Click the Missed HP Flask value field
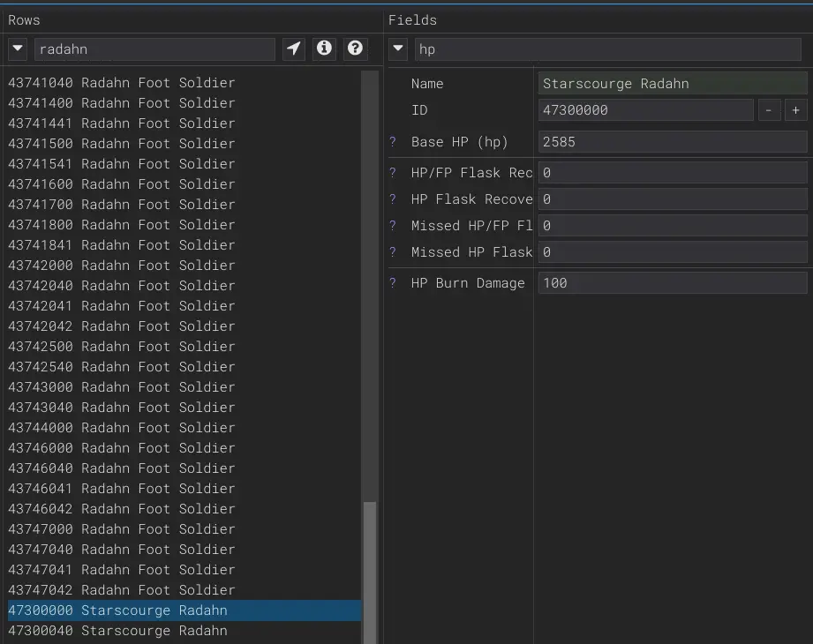 [673, 251]
